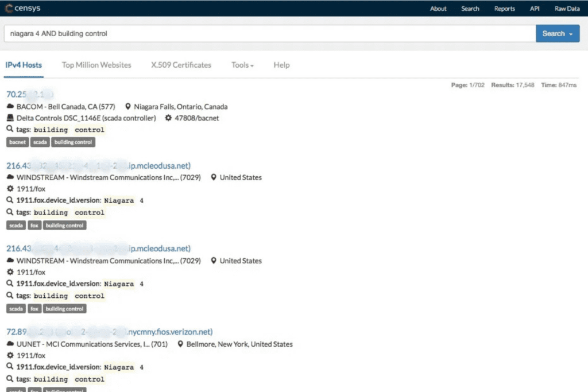Click the device icon beside Delta Controls DSC_1146E

point(10,118)
